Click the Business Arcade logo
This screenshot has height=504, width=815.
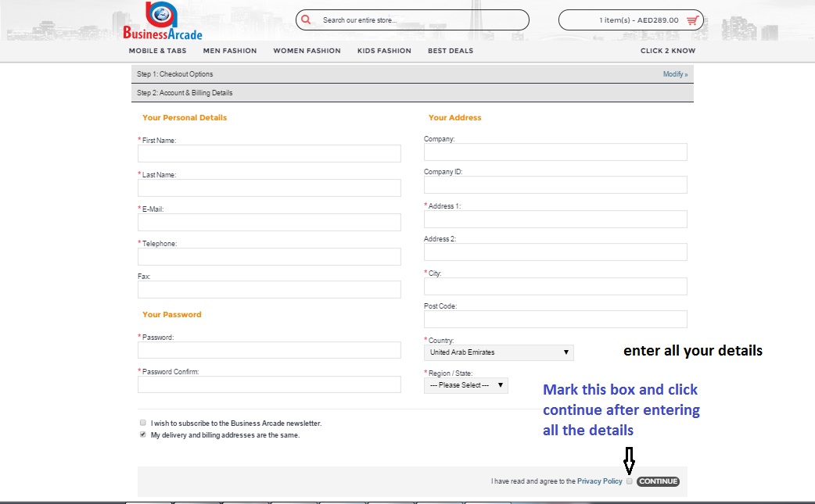pos(162,21)
